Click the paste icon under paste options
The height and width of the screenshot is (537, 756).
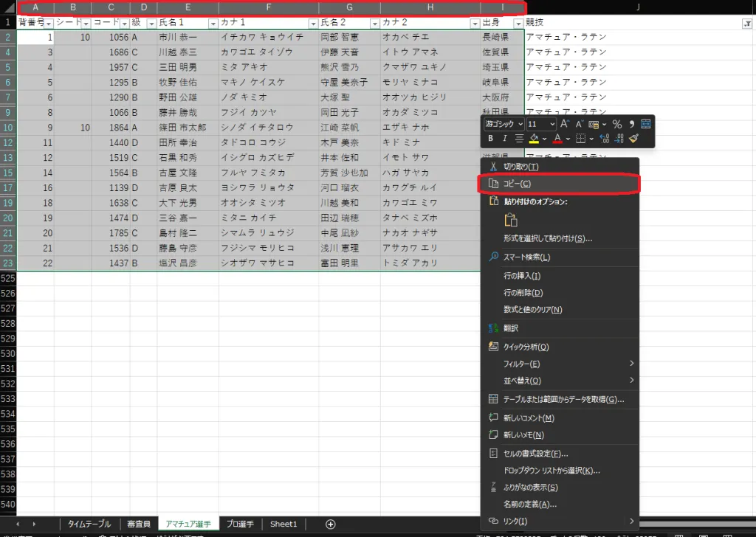click(510, 220)
